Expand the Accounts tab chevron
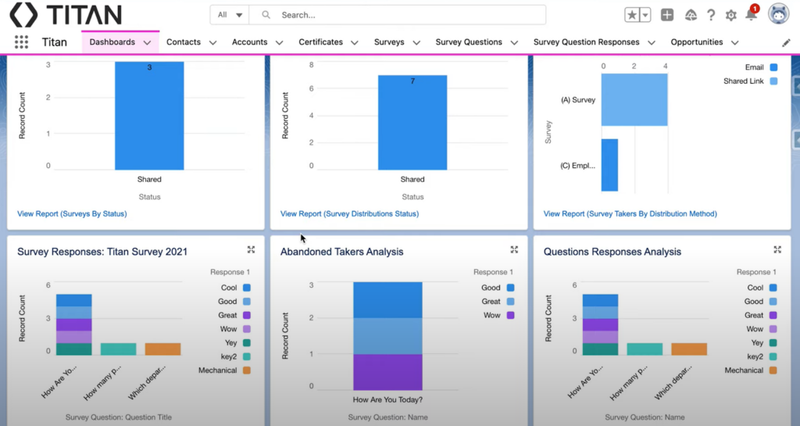 tap(279, 42)
